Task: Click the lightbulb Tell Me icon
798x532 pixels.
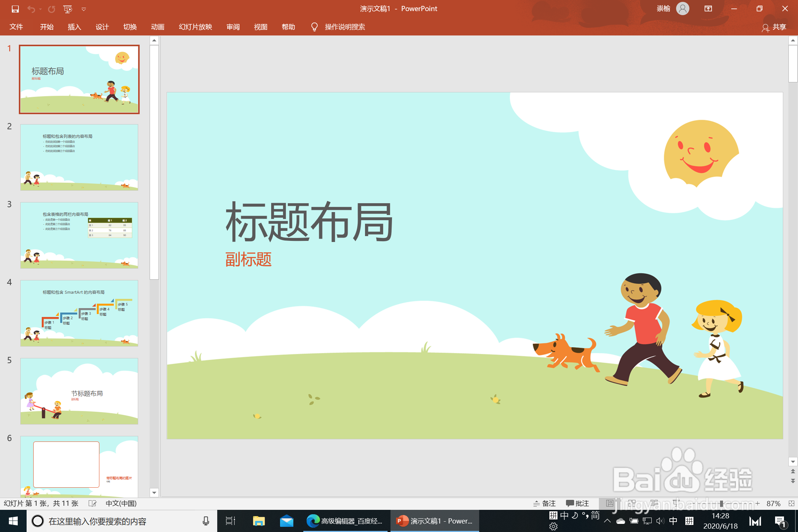Action: tap(314, 27)
